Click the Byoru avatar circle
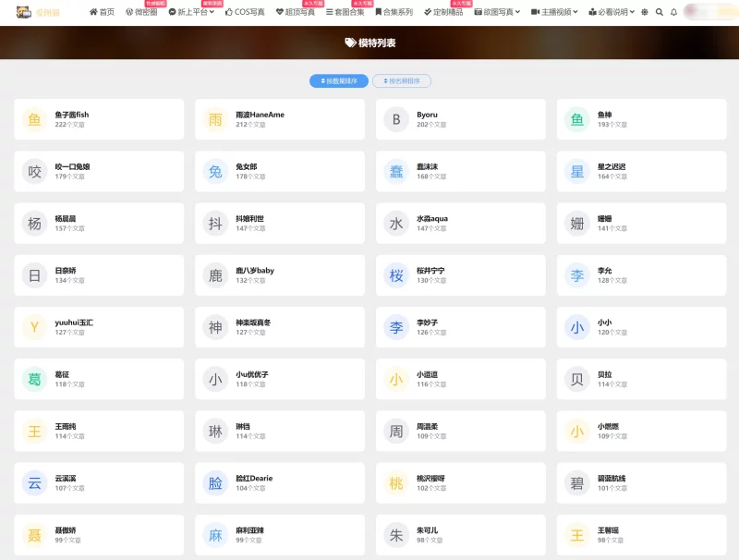Screen dimensions: 739x560 pyautogui.click(x=396, y=119)
